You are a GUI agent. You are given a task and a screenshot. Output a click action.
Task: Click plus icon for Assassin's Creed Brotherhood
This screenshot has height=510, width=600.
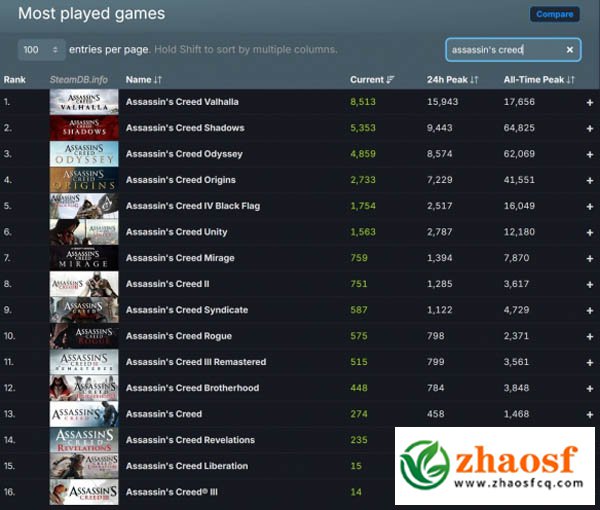point(589,388)
